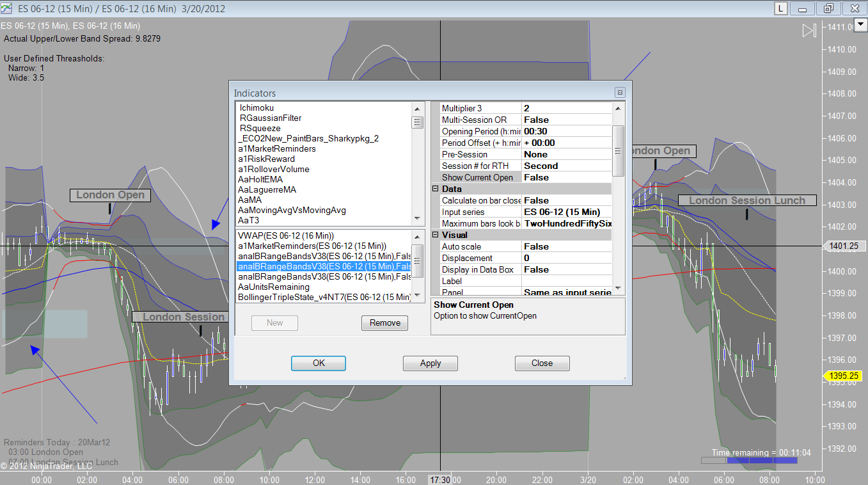Click the 'Option to show CurrentOpen' description text
The width and height of the screenshot is (868, 485).
485,316
